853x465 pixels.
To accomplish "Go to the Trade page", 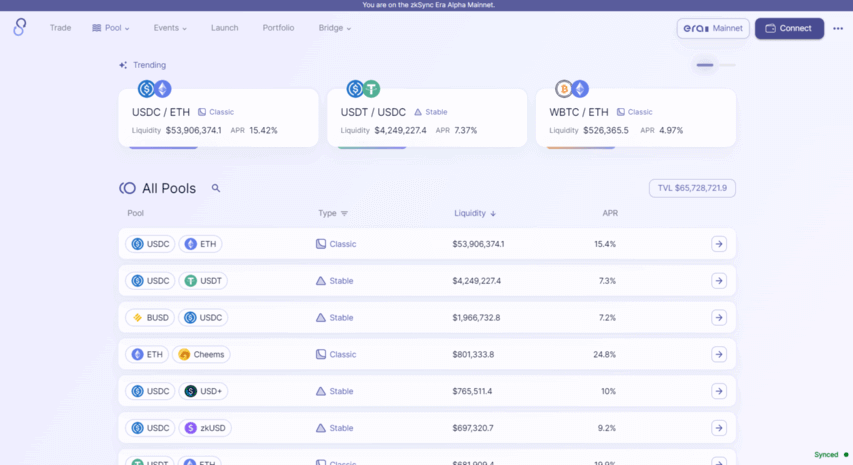I will point(60,28).
